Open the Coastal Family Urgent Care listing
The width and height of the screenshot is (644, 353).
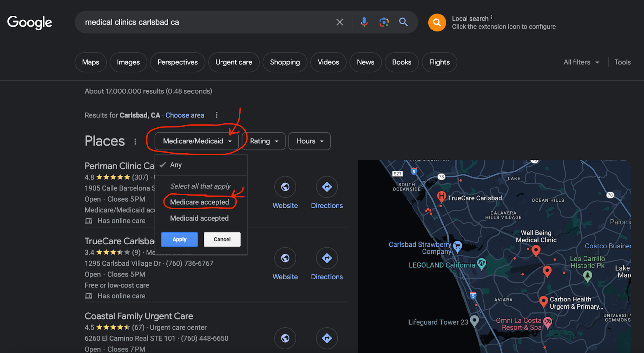(139, 316)
